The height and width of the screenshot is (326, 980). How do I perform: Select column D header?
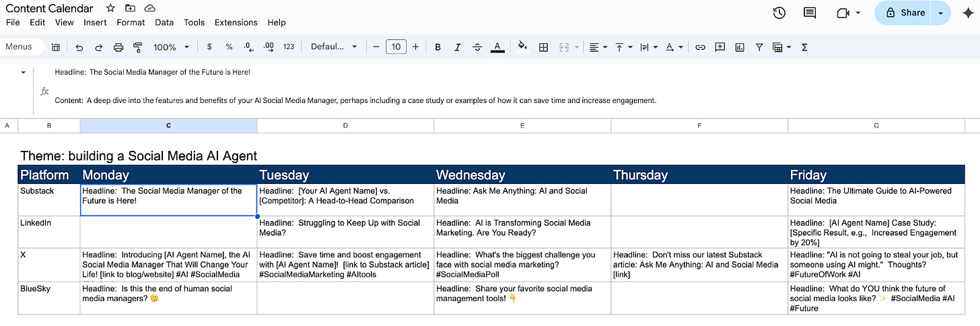(x=345, y=126)
